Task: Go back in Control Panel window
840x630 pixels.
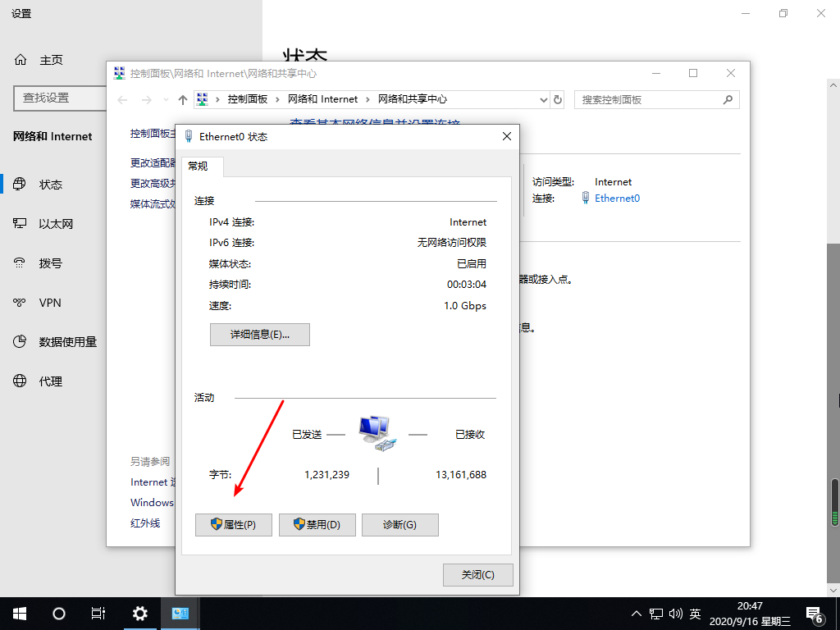Action: pos(123,99)
